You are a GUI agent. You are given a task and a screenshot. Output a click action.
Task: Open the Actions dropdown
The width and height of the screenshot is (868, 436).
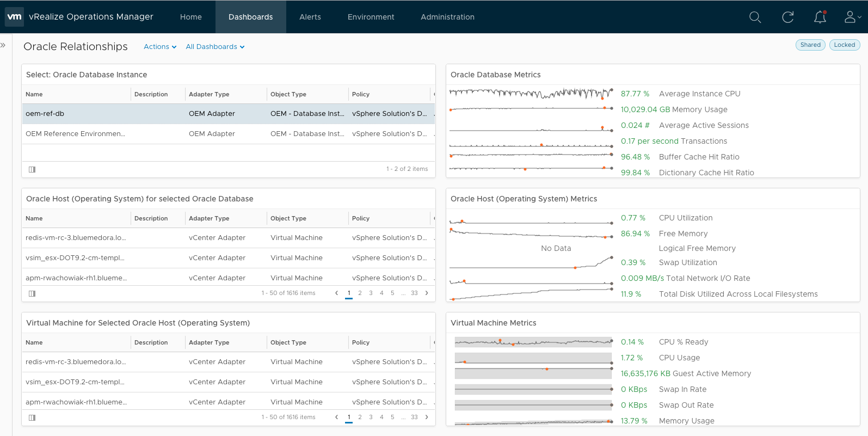click(x=160, y=47)
